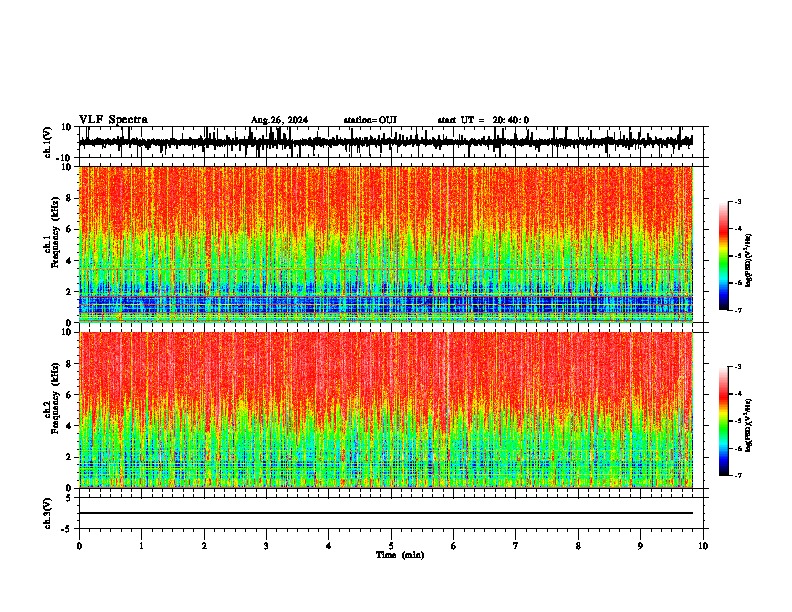Screen dimensions: 792x612
Task: Click the "-3" label on ch.1 color scale
Action: (738, 201)
